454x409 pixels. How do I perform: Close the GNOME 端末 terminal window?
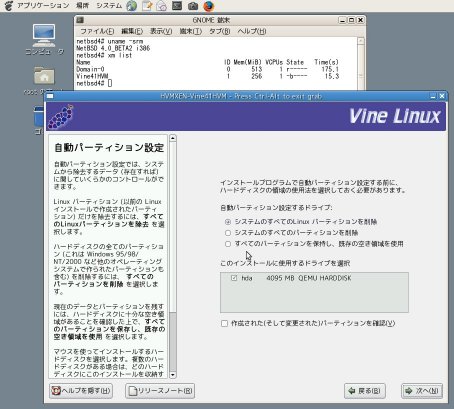click(360, 20)
